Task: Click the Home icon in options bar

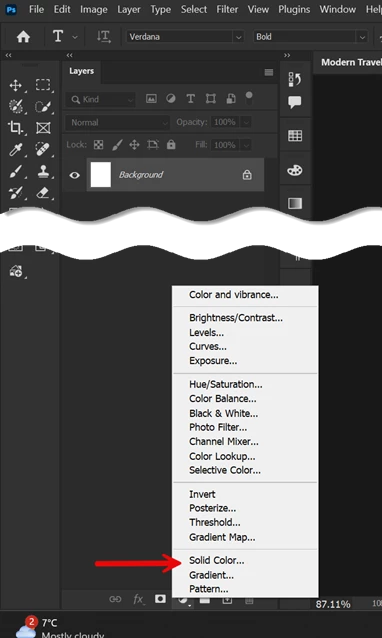Action: (x=23, y=37)
